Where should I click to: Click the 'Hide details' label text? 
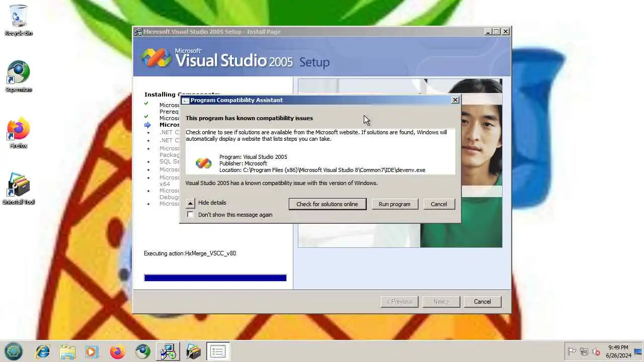point(212,203)
